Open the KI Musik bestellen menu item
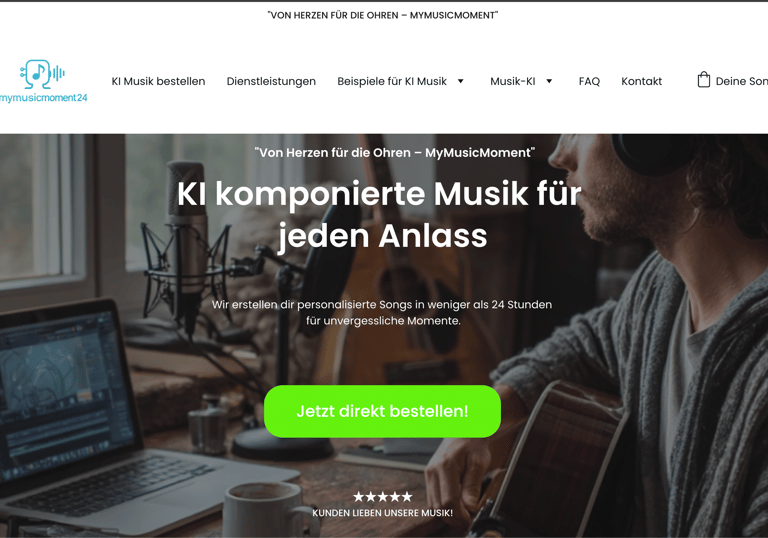Viewport: 768px width, 538px height. coord(158,81)
